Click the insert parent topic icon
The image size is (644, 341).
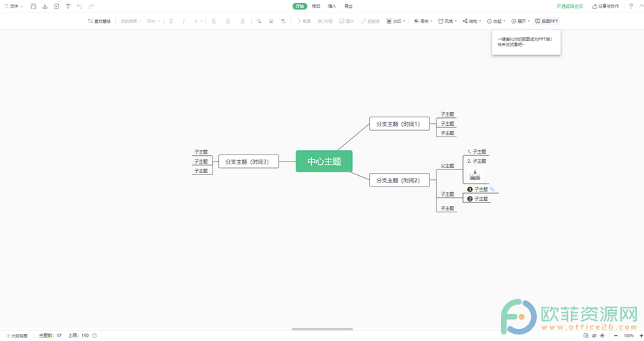283,21
